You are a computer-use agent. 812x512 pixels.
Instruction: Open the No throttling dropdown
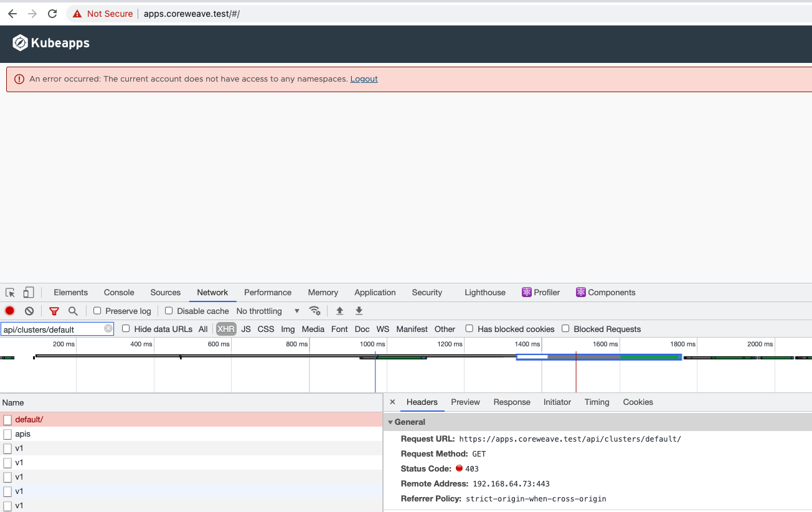coord(268,310)
